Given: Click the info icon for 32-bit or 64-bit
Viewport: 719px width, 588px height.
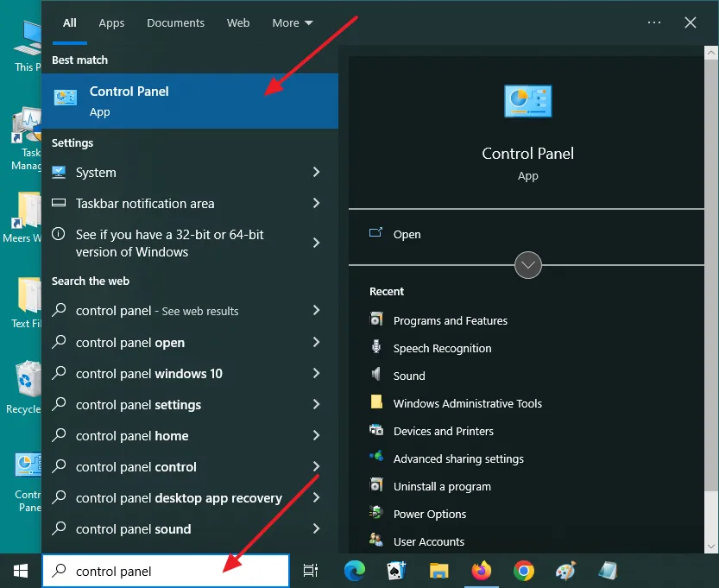Looking at the screenshot, I should [58, 234].
